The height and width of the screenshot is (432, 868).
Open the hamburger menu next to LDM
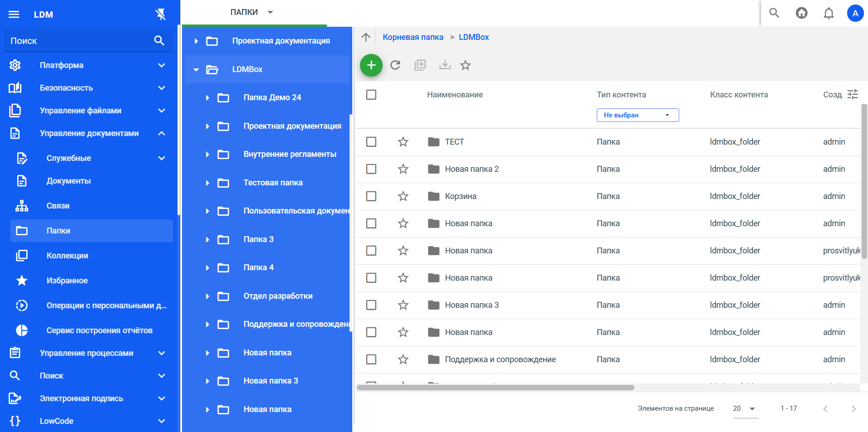[x=14, y=15]
